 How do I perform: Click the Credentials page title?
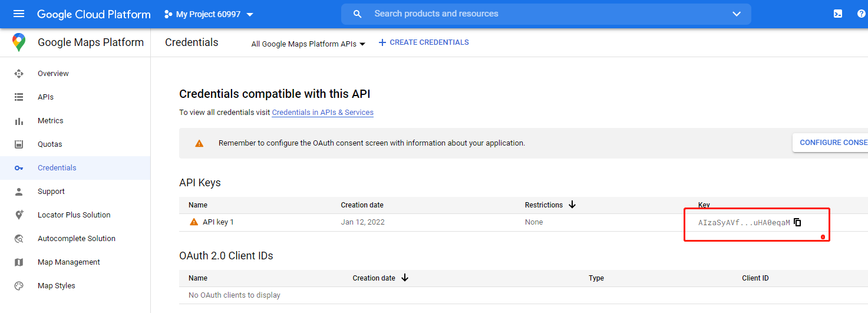tap(192, 42)
